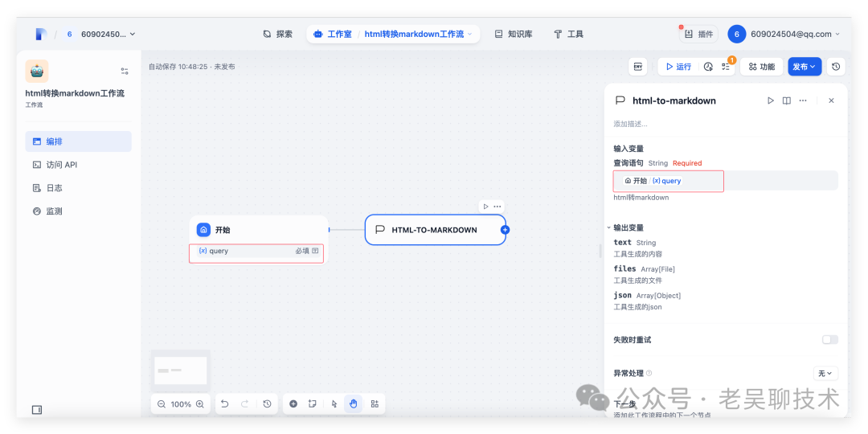Organize nodes with the layout icon
The image size is (868, 434).
tap(375, 404)
